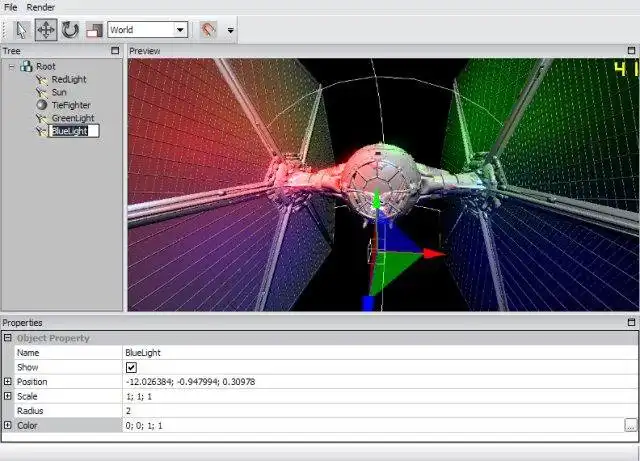Screen dimensions: 640x461
Task: Expand the Scale property
Action: click(x=7, y=396)
